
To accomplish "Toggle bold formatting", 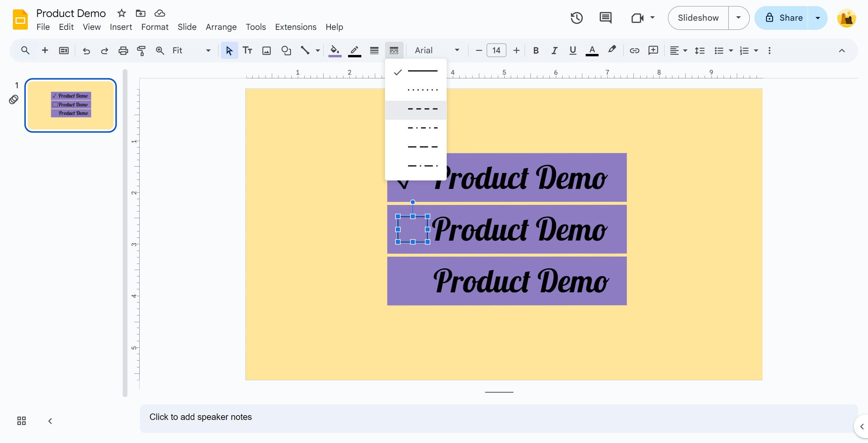I will 536,51.
